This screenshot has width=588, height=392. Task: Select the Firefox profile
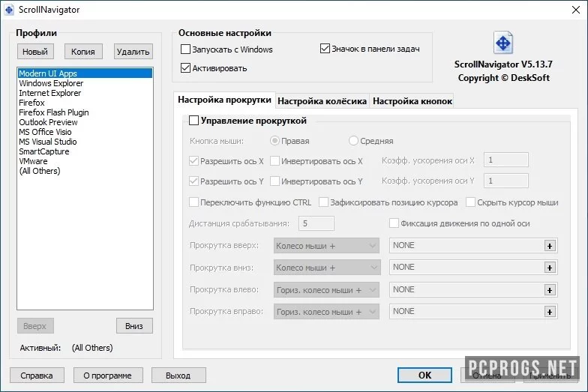(85, 102)
